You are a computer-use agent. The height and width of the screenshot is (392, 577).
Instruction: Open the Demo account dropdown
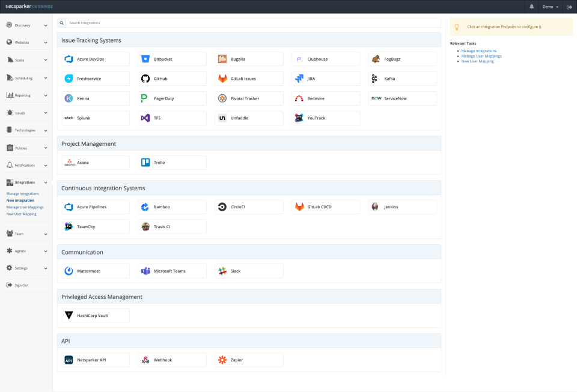point(549,7)
